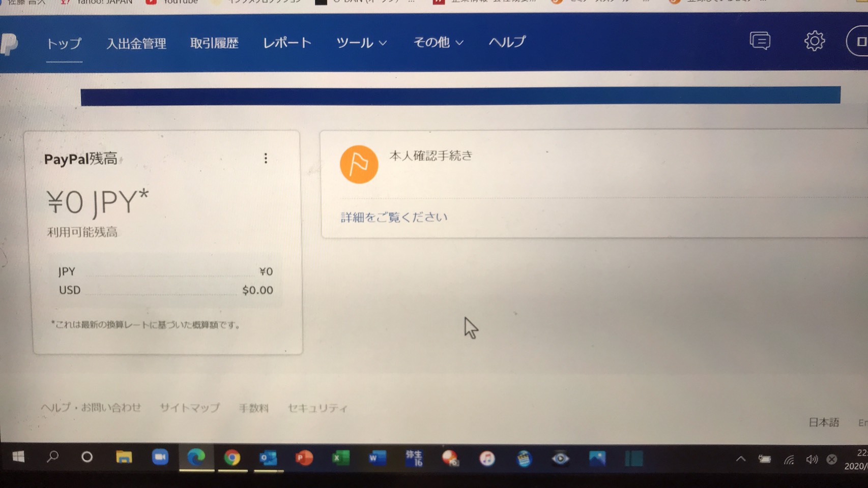
Task: Open the message center icon
Action: (x=760, y=41)
